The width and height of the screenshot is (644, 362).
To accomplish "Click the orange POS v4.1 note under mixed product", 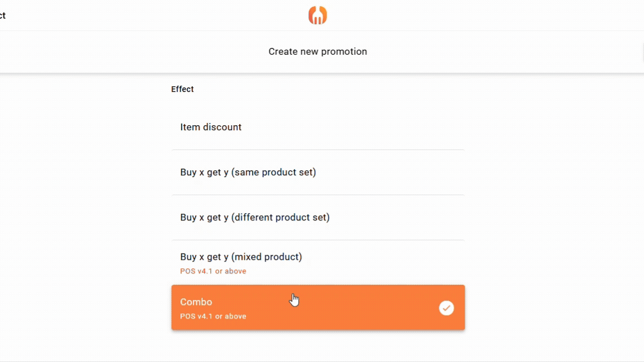I will coord(213,271).
